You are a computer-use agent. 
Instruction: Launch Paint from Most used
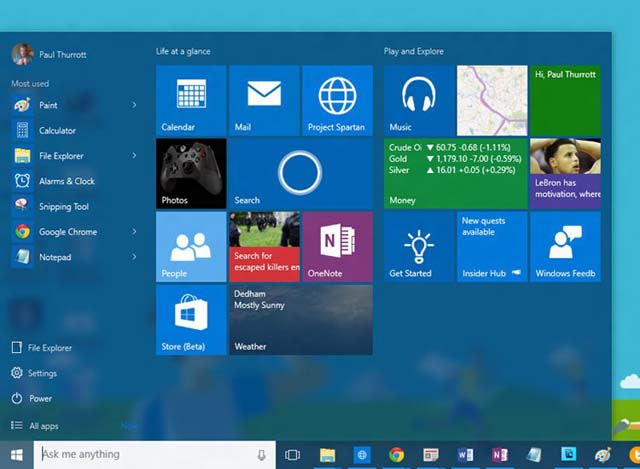pos(76,105)
